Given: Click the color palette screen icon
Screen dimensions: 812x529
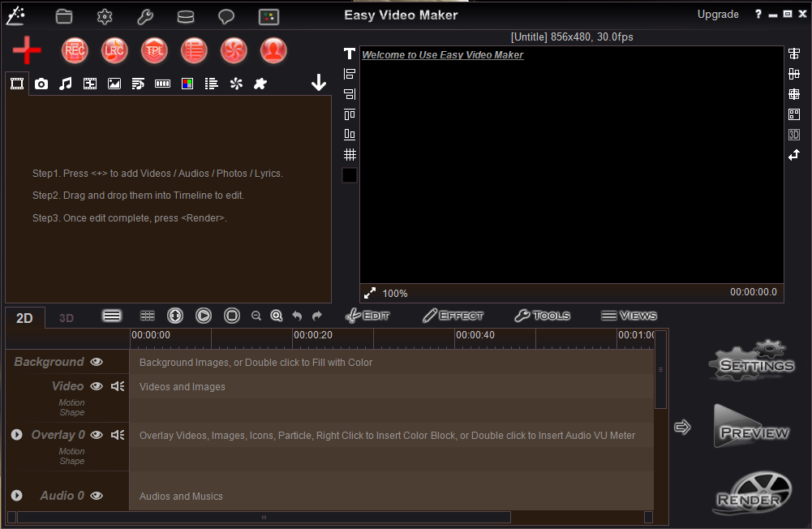Looking at the screenshot, I should click(x=269, y=17).
